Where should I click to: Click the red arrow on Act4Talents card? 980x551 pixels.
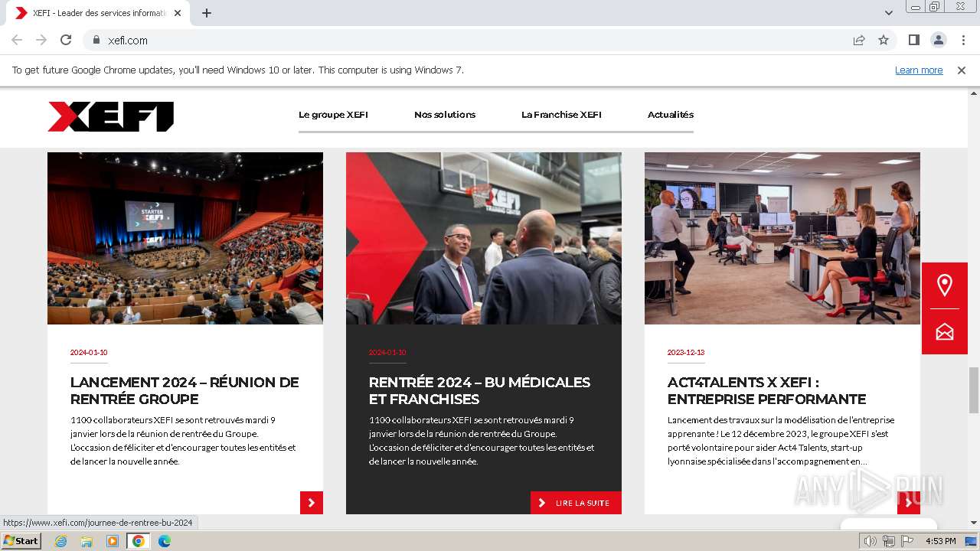tap(909, 503)
